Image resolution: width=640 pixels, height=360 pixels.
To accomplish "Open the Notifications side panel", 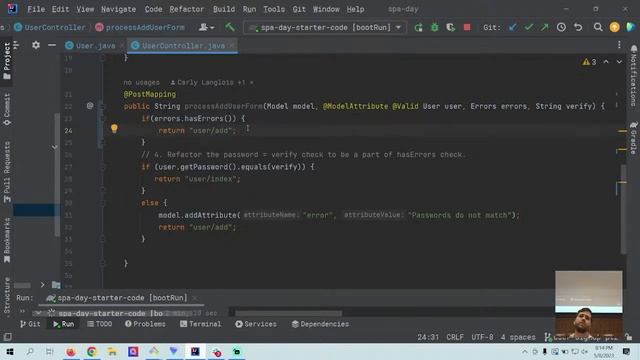I will tap(633, 75).
